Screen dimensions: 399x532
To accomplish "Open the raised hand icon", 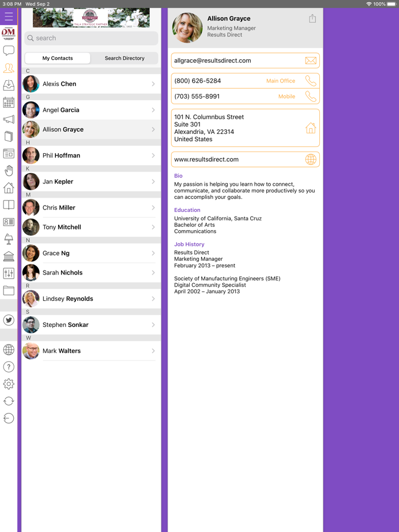I will 9,171.
